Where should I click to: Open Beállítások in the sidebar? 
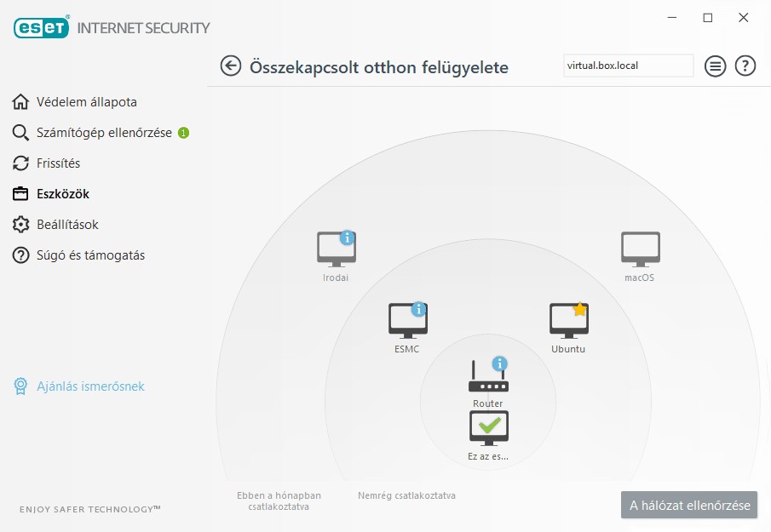pos(67,225)
